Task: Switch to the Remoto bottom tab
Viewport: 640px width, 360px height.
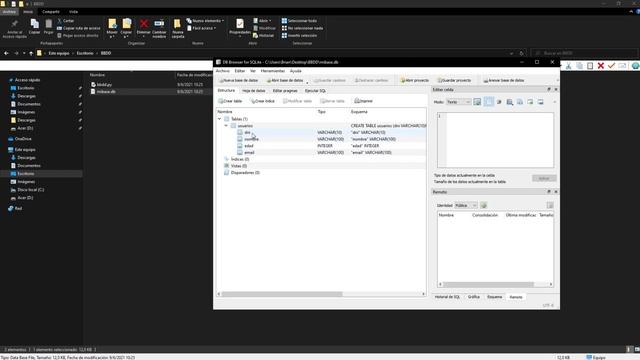Action: [x=516, y=297]
